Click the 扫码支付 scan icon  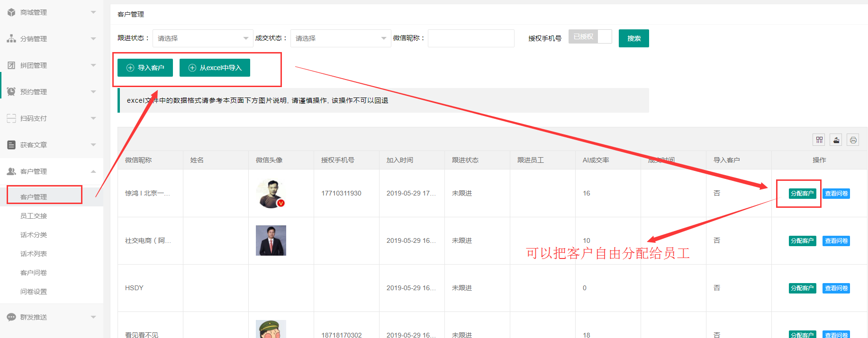11,118
